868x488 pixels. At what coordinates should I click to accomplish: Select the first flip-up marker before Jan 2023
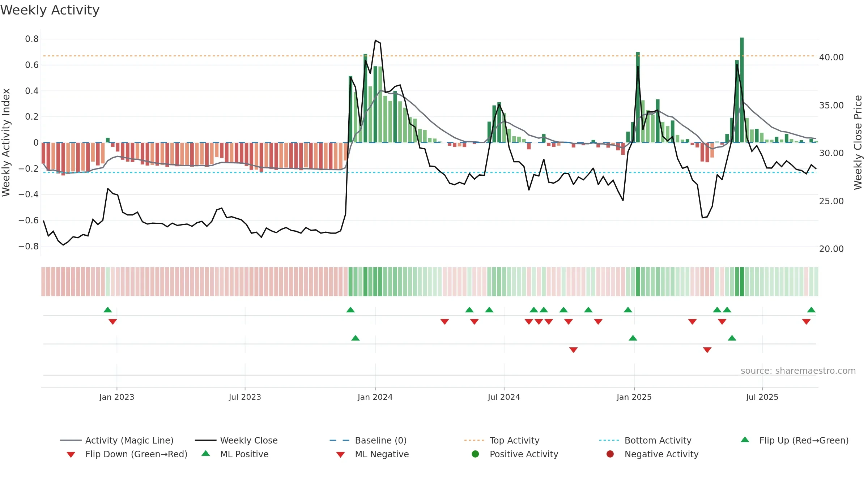coord(108,310)
